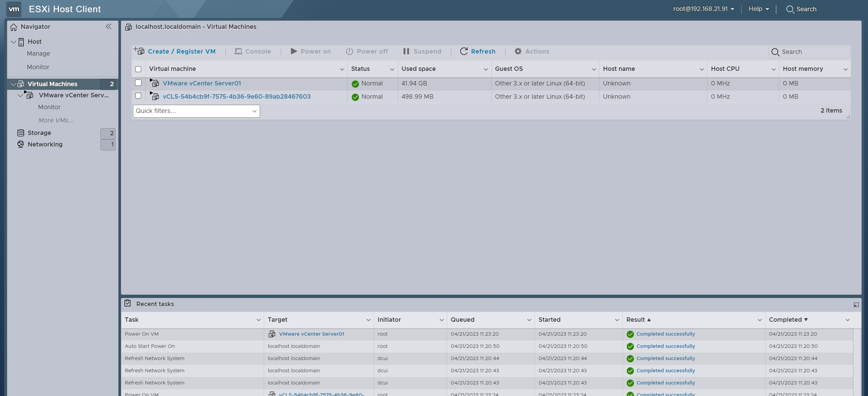Collapse the Virtual Machines tree node
Viewport: 868px width, 396px height.
coord(14,84)
